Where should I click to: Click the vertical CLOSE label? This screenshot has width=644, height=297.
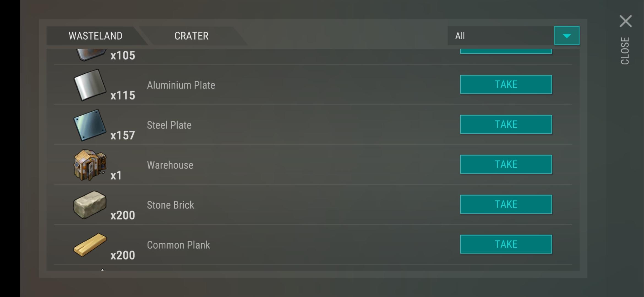pyautogui.click(x=625, y=51)
